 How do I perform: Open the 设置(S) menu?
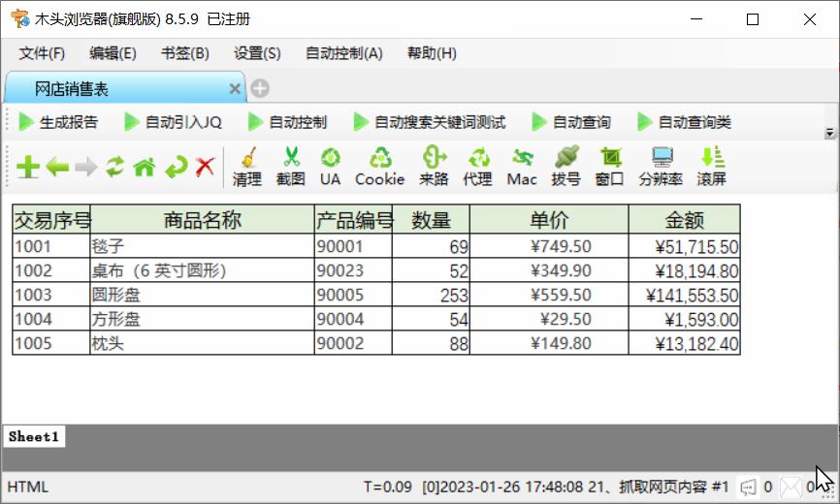[257, 53]
